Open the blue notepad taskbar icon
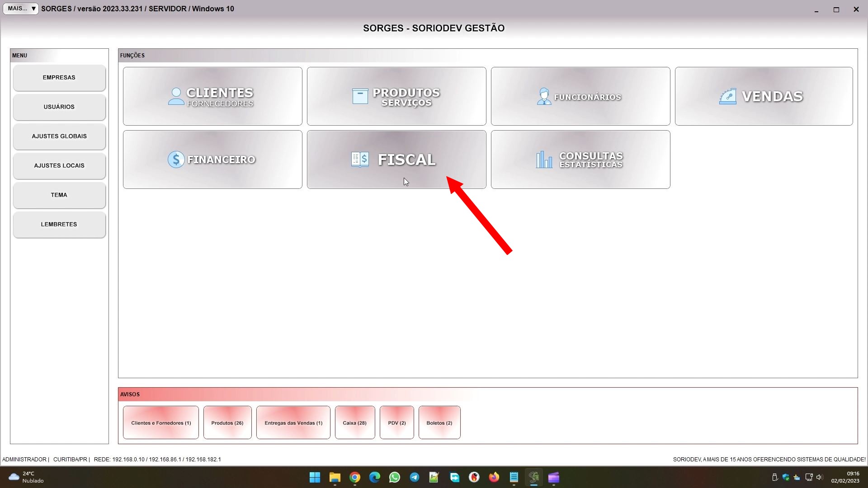The width and height of the screenshot is (868, 488). click(514, 478)
